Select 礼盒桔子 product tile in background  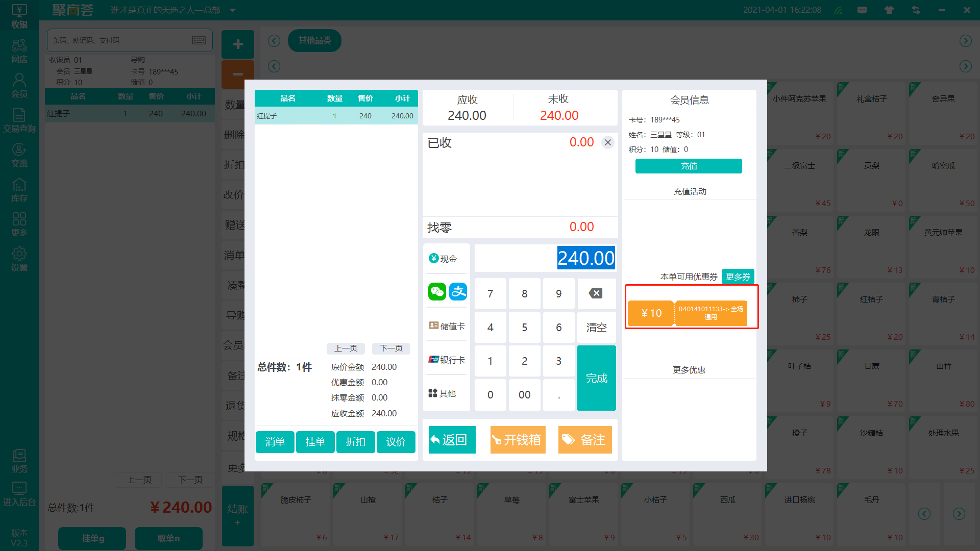[871, 113]
